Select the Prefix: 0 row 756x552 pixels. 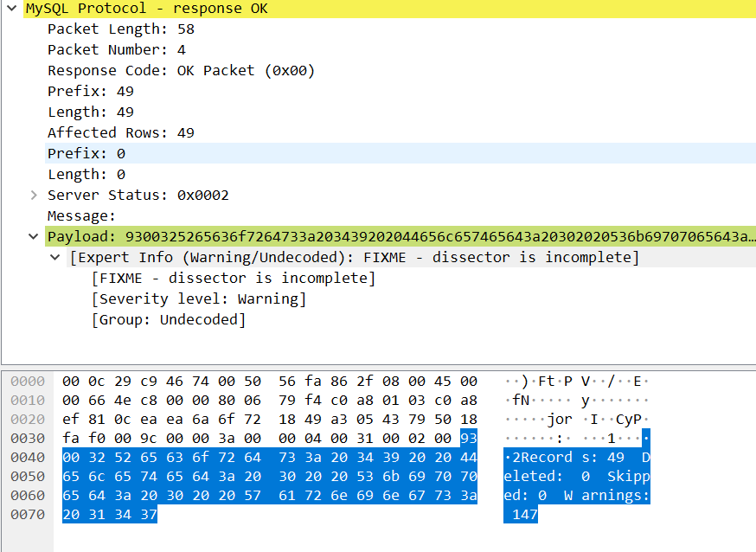pos(400,153)
